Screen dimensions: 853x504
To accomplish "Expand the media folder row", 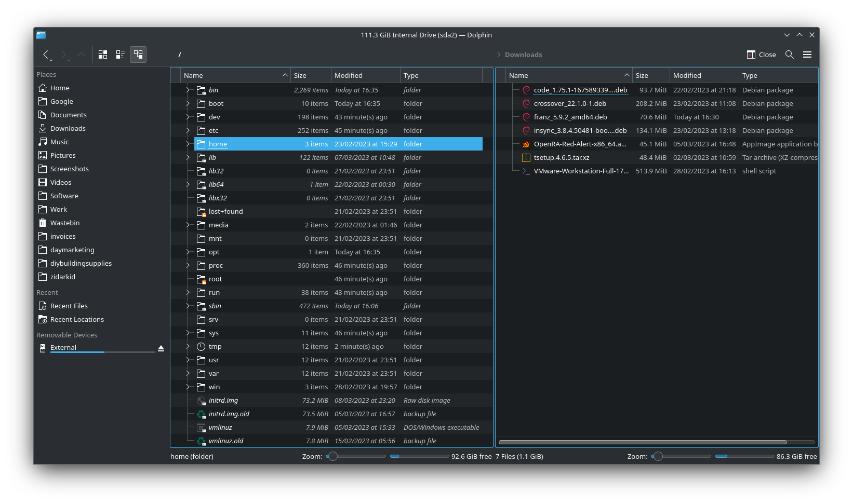I will tap(188, 225).
